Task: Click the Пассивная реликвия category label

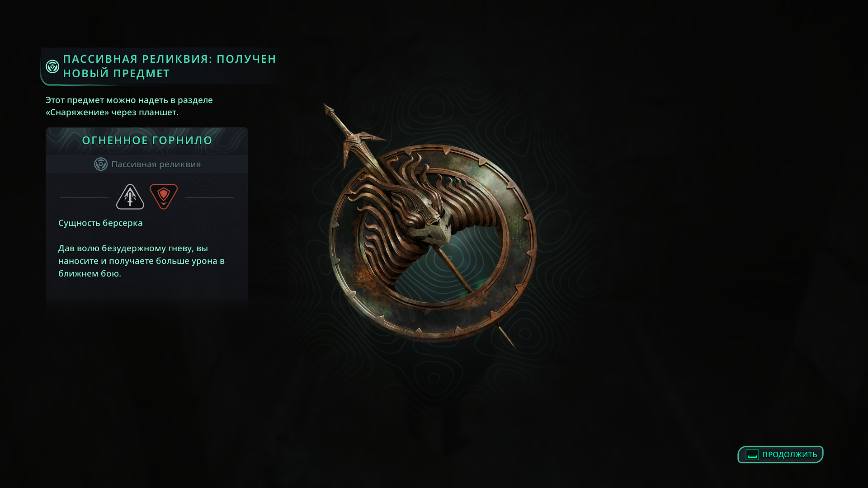Action: pos(156,164)
